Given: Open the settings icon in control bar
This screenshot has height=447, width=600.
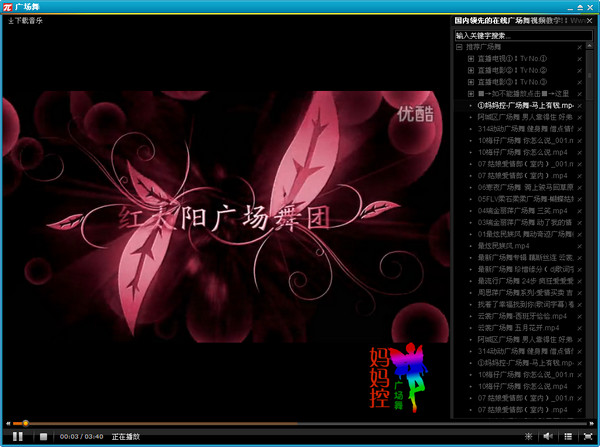Looking at the screenshot, I should point(529,436).
